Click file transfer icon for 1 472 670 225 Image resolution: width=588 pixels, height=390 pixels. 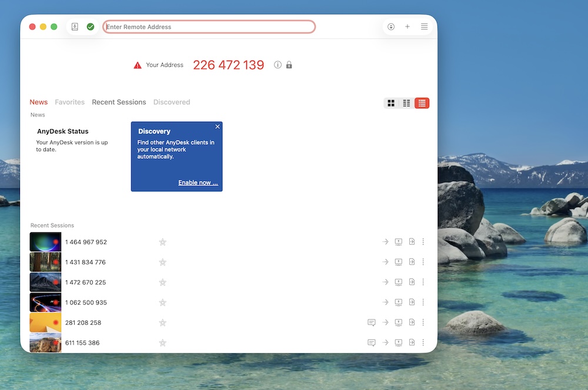pyautogui.click(x=412, y=282)
